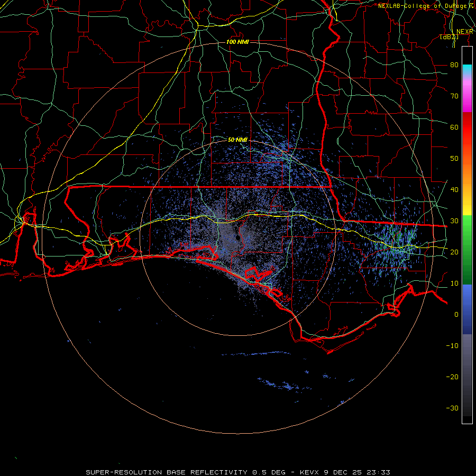Image resolution: width=476 pixels, height=476 pixels.
Task: Click the 100 NMI range ring label
Action: [237, 42]
